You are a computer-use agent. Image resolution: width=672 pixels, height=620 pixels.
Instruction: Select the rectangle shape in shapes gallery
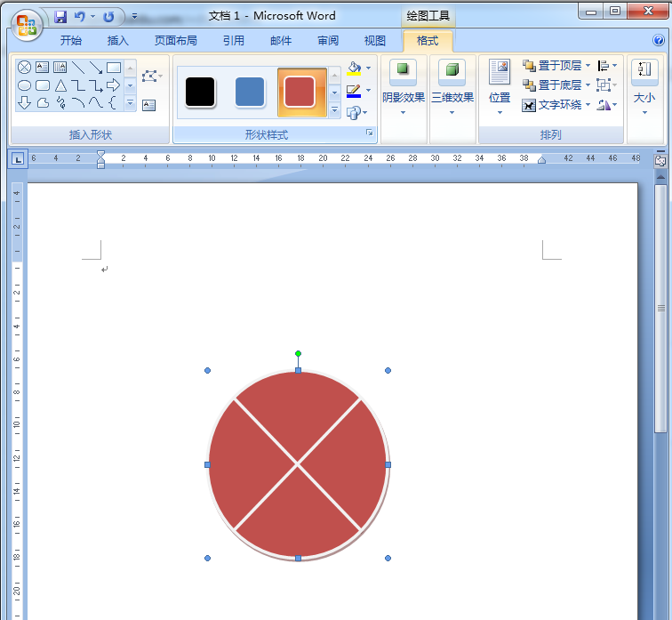pyautogui.click(x=114, y=67)
